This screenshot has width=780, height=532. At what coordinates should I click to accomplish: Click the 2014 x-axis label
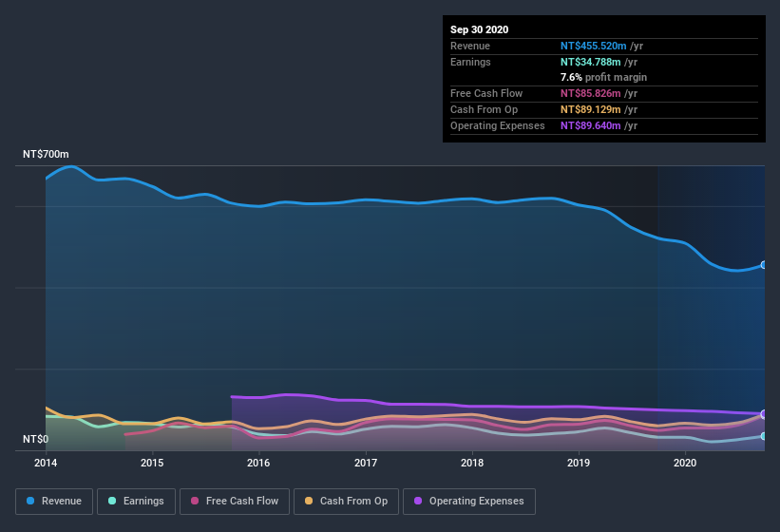46,463
